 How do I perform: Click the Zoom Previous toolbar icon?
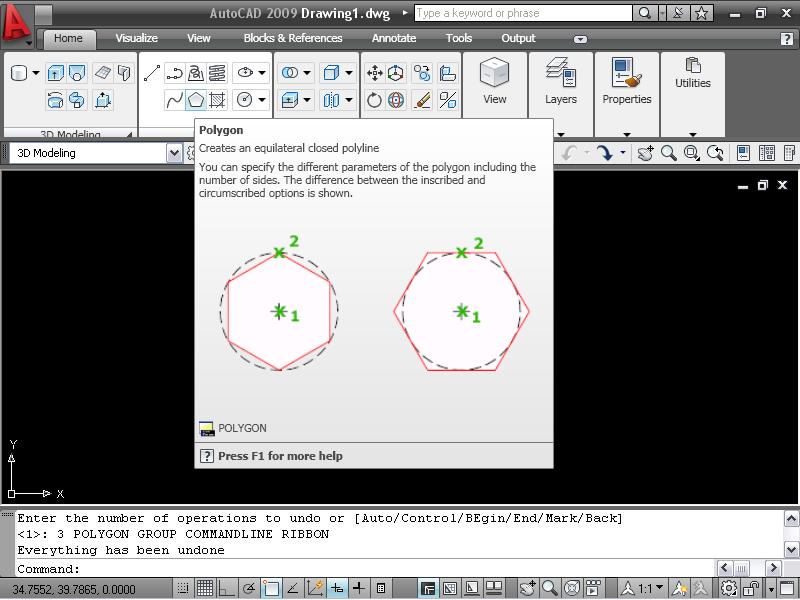[x=715, y=153]
